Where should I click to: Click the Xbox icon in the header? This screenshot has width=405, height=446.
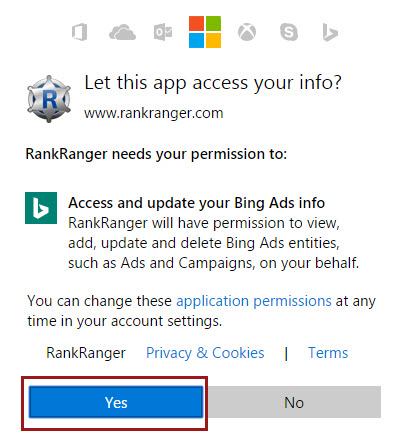click(x=247, y=32)
